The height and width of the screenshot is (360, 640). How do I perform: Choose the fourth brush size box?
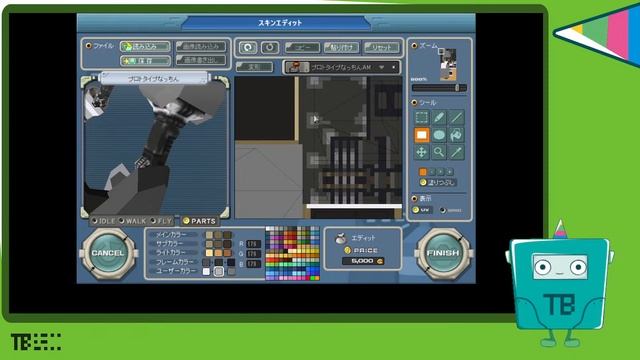tap(450, 172)
